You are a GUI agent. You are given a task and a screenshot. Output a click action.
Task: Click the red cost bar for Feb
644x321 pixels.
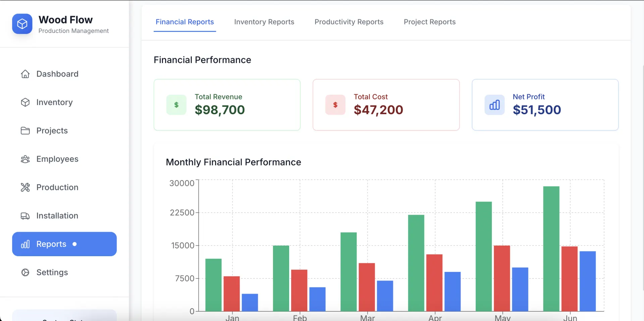[x=299, y=290]
